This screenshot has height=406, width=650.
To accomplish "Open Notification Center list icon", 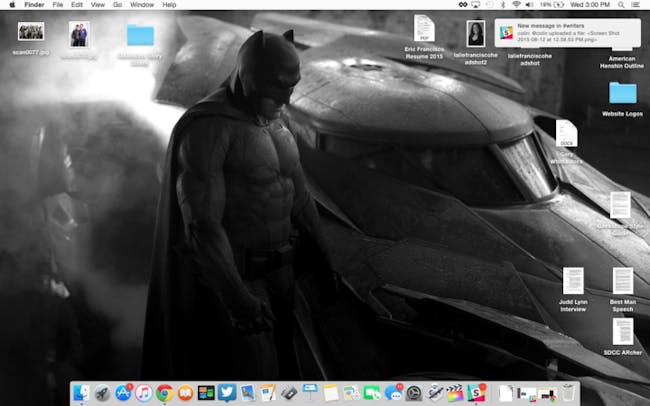I will (x=635, y=5).
